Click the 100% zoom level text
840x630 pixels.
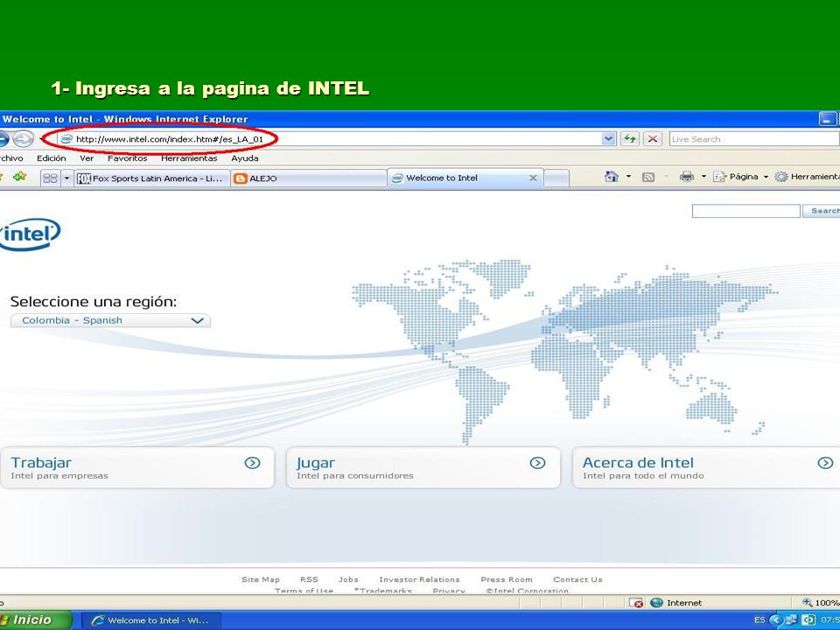(827, 603)
